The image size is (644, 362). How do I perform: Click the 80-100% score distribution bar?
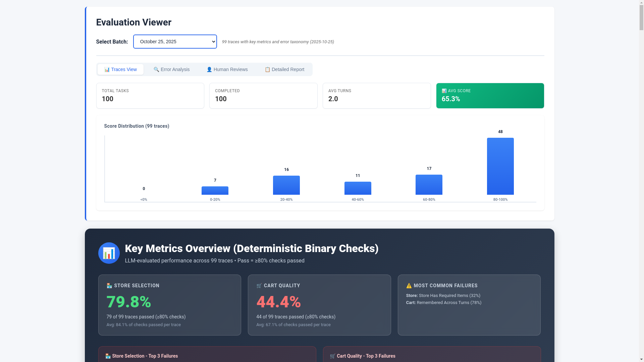click(500, 166)
